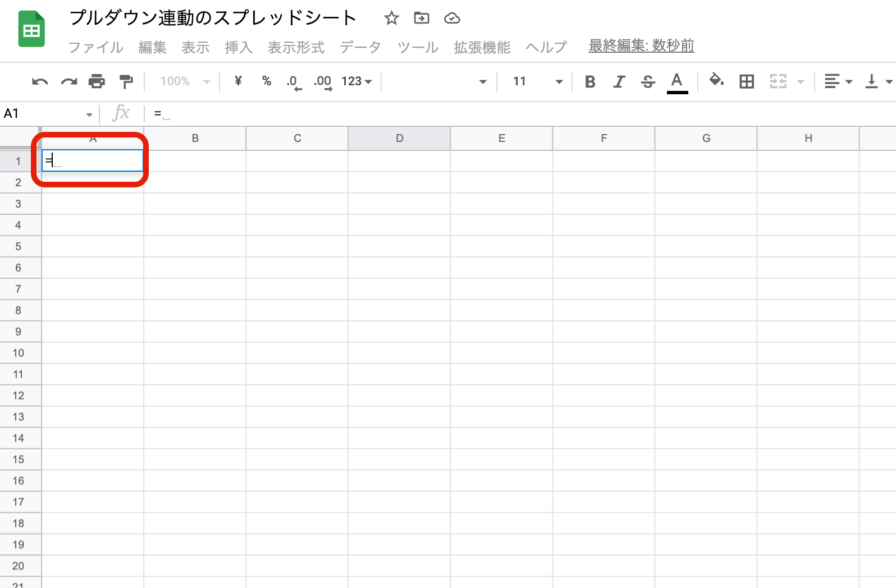Select column H header
Viewport: 896px width, 588px height.
[x=808, y=138]
